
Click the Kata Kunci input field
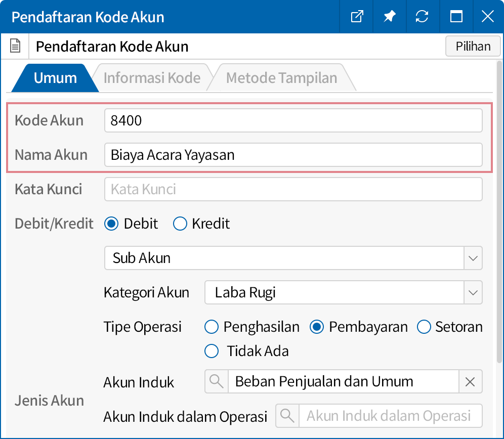(293, 190)
